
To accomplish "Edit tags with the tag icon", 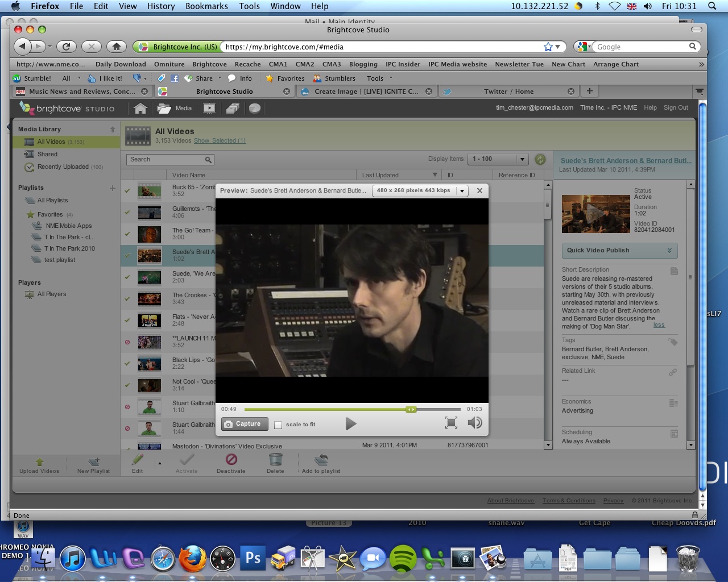I will point(673,342).
